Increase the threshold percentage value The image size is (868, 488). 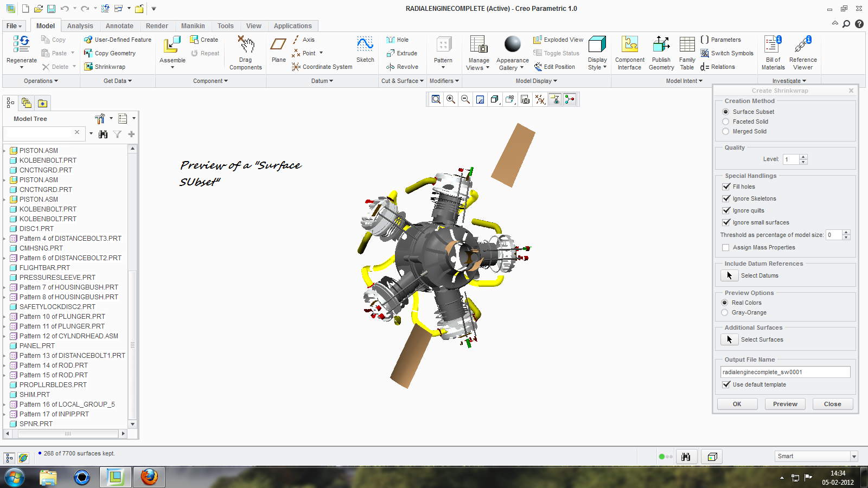pos(846,232)
